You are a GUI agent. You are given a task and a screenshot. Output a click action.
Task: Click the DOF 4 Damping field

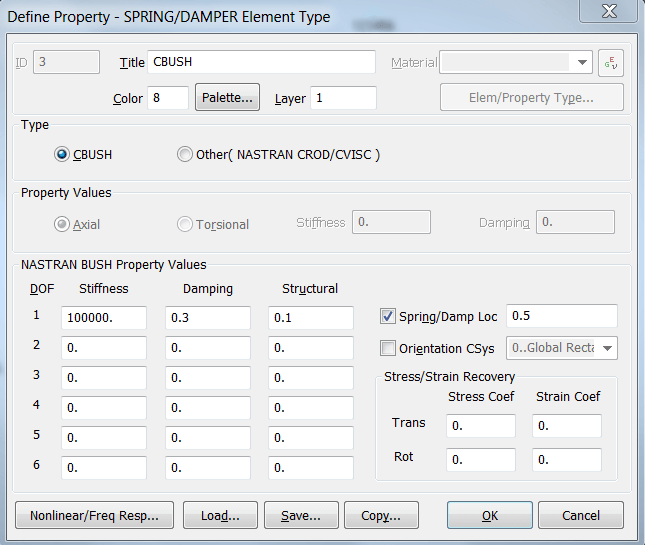[x=208, y=408]
